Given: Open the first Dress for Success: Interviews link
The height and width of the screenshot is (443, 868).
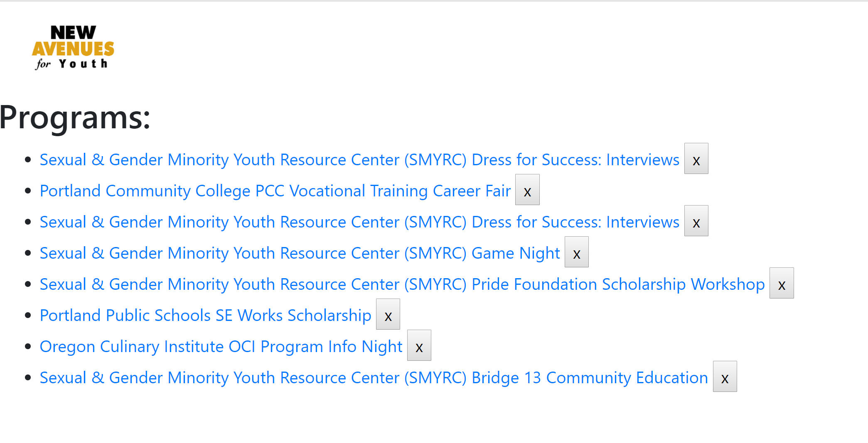Looking at the screenshot, I should tap(359, 160).
